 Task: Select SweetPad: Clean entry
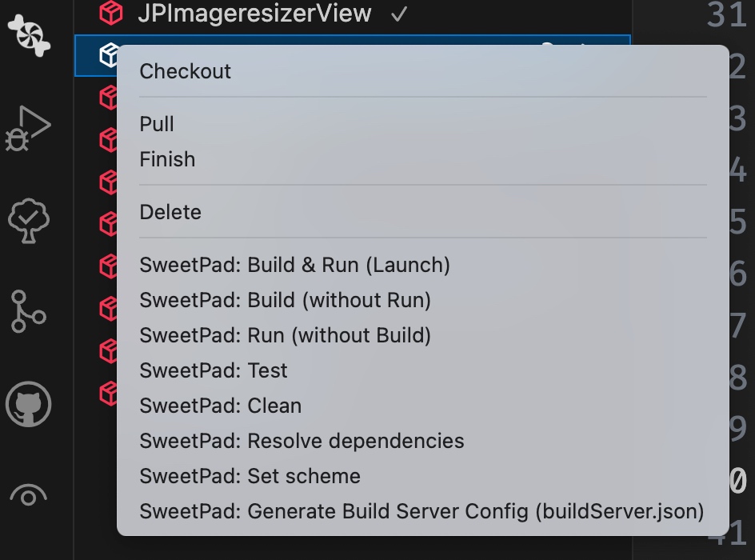tap(220, 406)
